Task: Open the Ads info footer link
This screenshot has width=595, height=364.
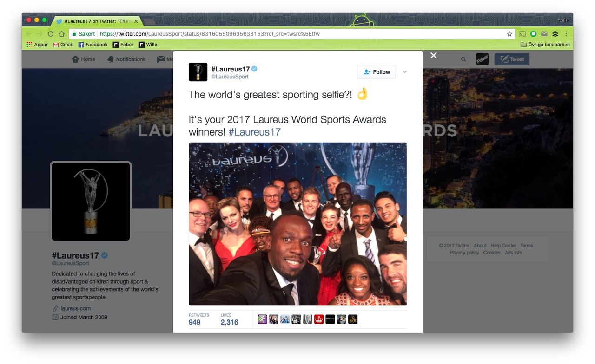Action: [x=513, y=253]
